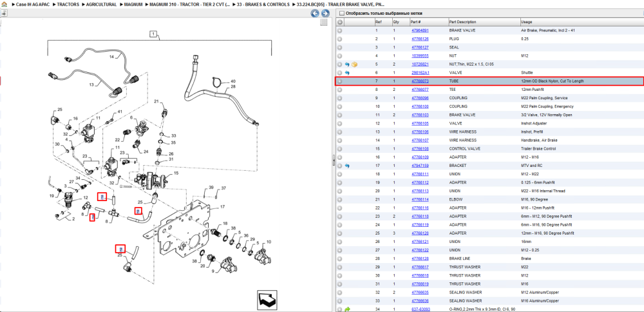Open MAGNUM 310 - TRACTOR breadcrumb
The image size is (644, 312).
click(x=190, y=5)
